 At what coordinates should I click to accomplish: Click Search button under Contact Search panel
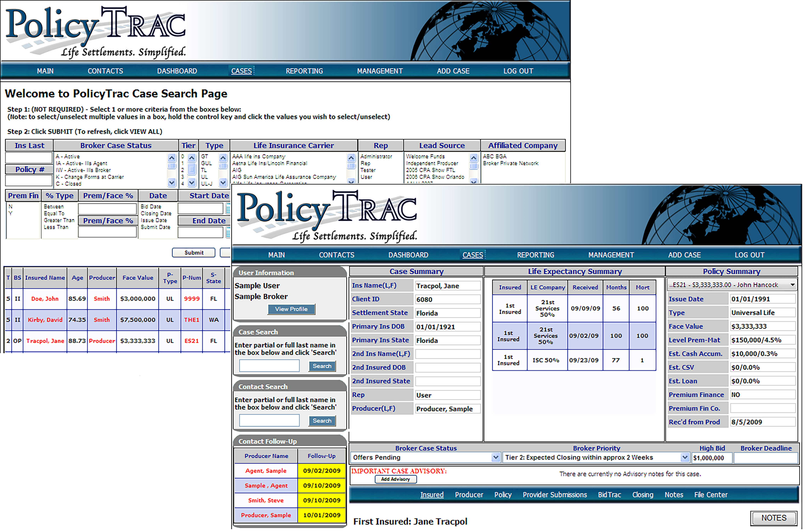pyautogui.click(x=322, y=421)
